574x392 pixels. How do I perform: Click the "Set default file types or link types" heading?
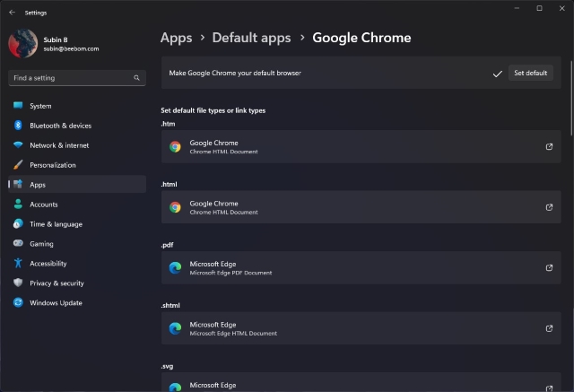click(213, 110)
